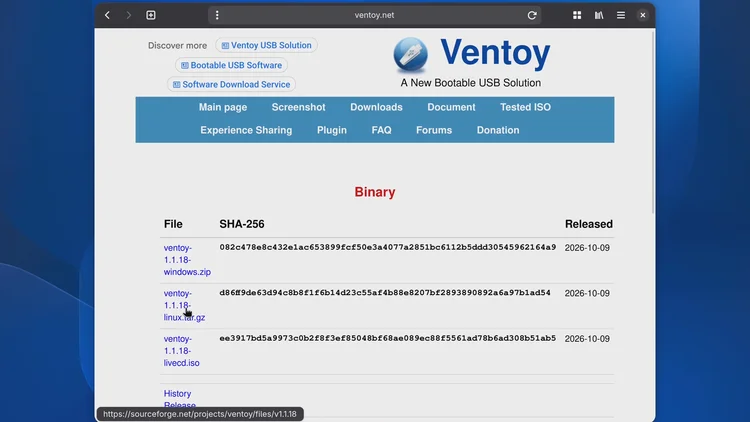Click the SHA-256 hash starting d86ff9de
750x422 pixels.
(x=385, y=293)
